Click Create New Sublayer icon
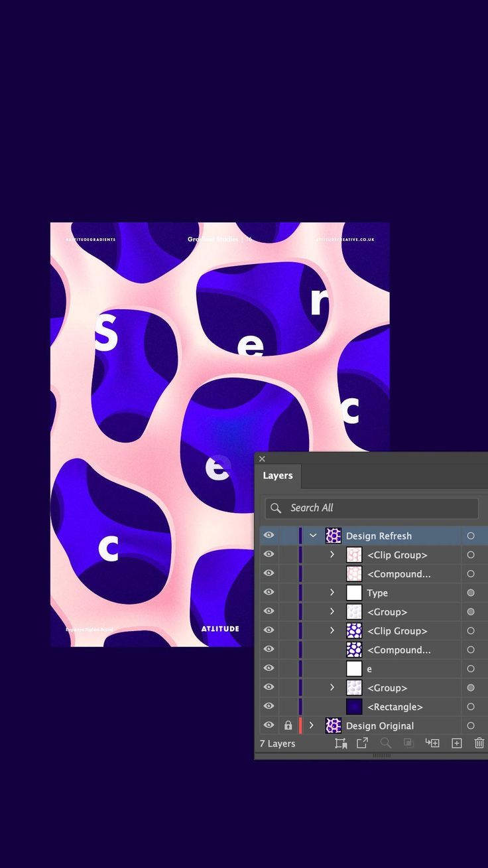The image size is (488, 868). pos(432,743)
